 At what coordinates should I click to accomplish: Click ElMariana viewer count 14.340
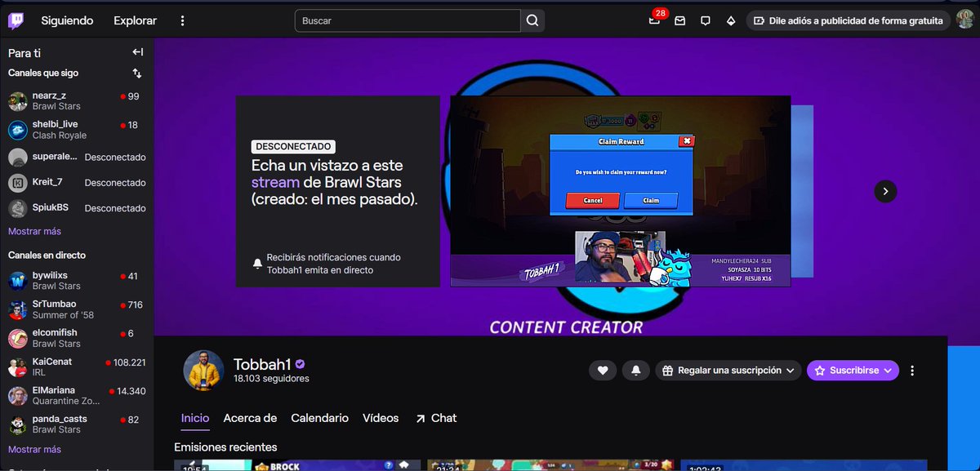pyautogui.click(x=131, y=391)
